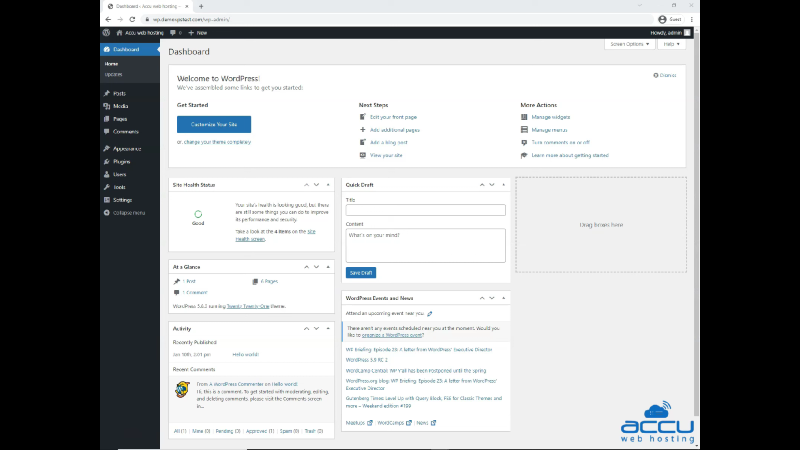Click the Plugins icon in sidebar
The width and height of the screenshot is (800, 450).
pos(107,161)
